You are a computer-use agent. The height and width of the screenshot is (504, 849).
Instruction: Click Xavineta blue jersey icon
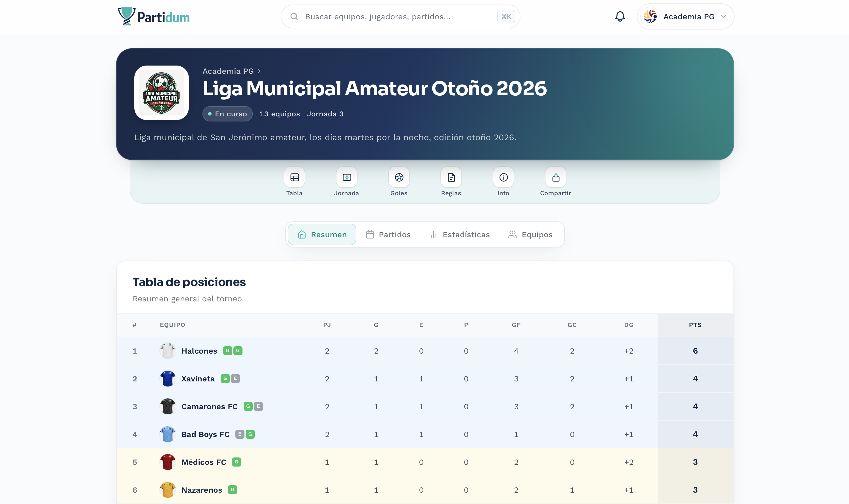tap(168, 379)
